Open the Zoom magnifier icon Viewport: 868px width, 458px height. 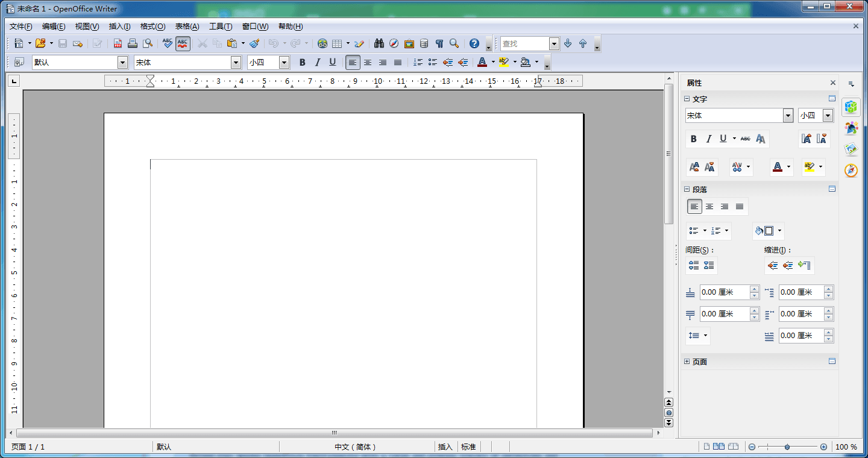(454, 43)
